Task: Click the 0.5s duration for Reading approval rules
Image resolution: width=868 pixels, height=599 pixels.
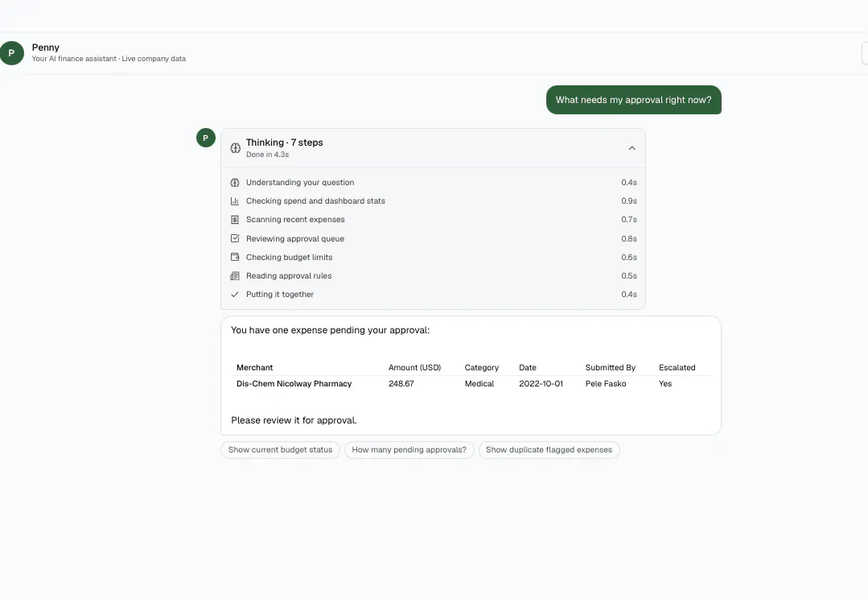Action: coord(629,276)
